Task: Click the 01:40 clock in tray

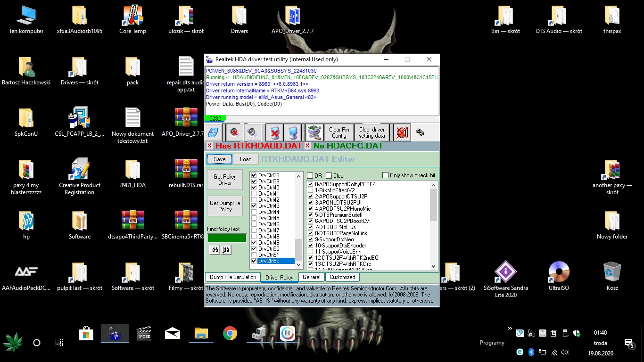Action: click(x=600, y=332)
